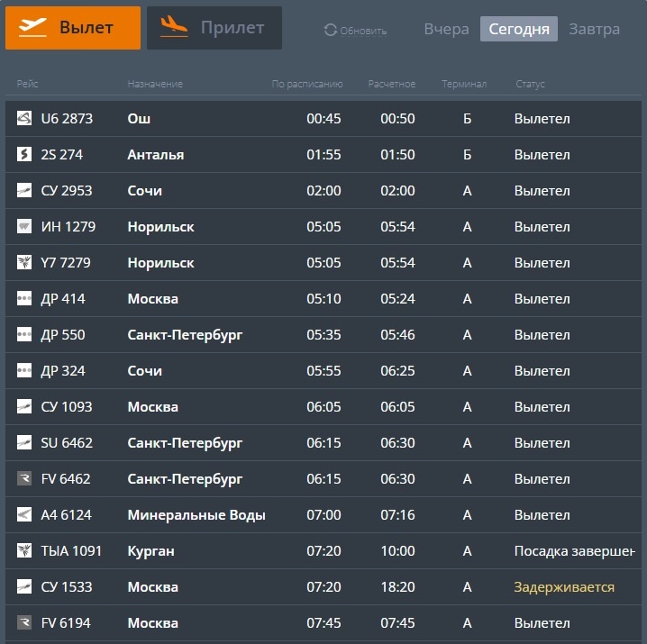Image resolution: width=647 pixels, height=644 pixels.
Task: Click the Обновить refresh link
Action: [363, 31]
